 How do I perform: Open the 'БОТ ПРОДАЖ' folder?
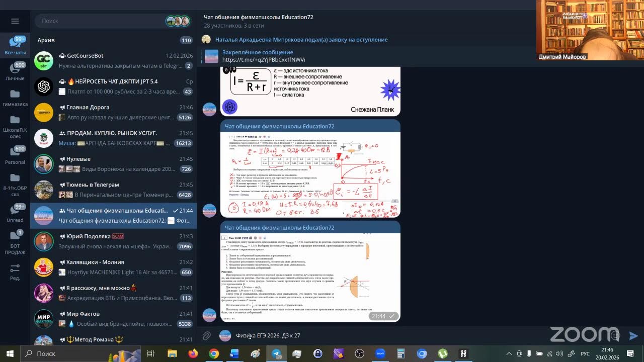15,242
